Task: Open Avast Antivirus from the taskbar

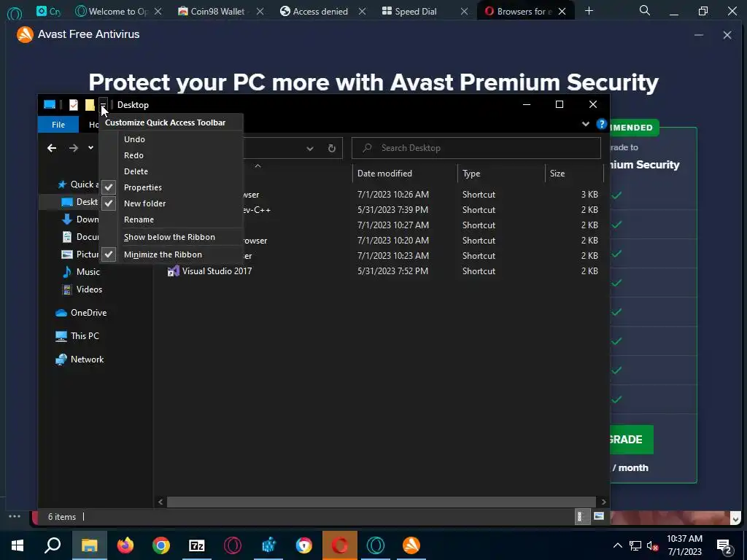Action: coord(411,545)
